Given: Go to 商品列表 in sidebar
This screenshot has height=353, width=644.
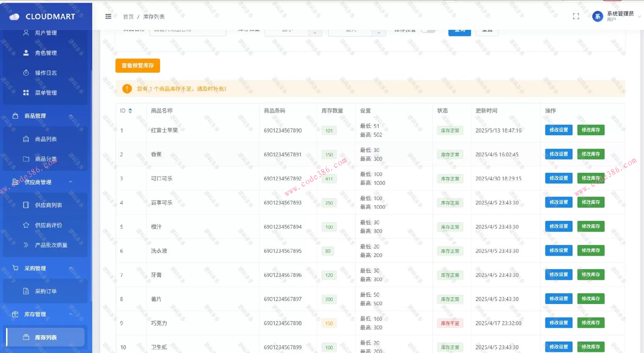Looking at the screenshot, I should point(46,139).
